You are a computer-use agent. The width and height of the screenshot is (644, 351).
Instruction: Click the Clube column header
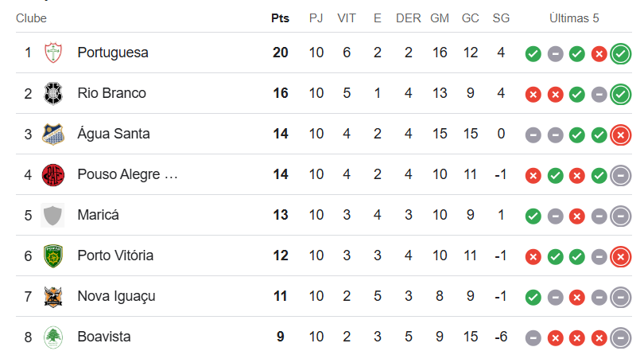pos(31,18)
